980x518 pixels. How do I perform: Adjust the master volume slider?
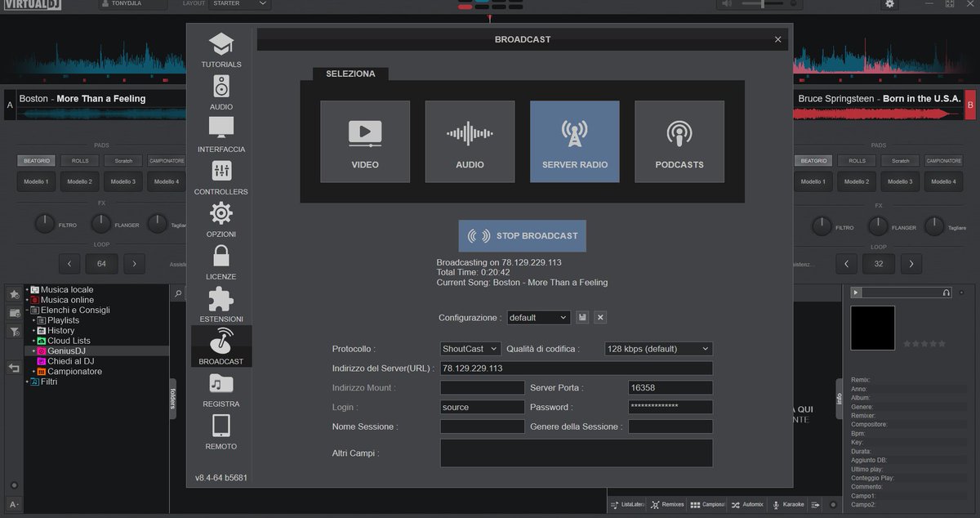coord(764,4)
